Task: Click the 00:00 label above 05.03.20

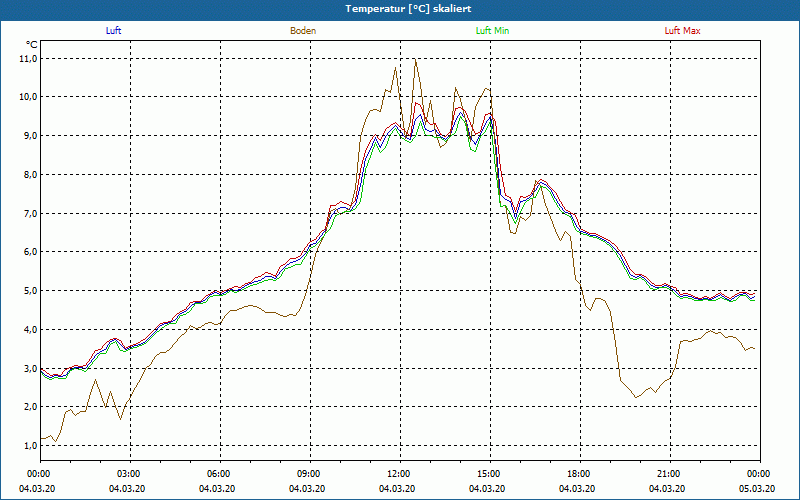Action: [760, 474]
